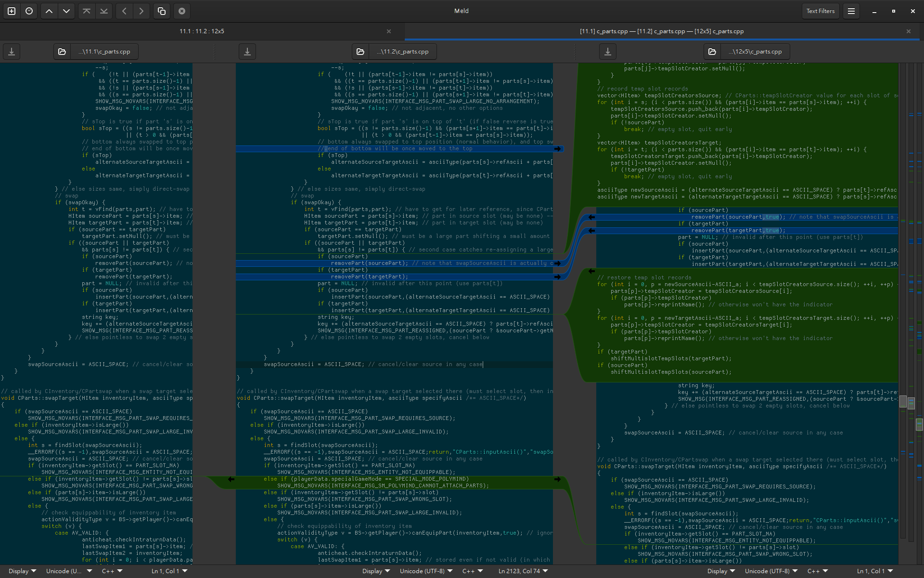Open the Text Filters button
Screen dimensions: 924x578
(821, 11)
